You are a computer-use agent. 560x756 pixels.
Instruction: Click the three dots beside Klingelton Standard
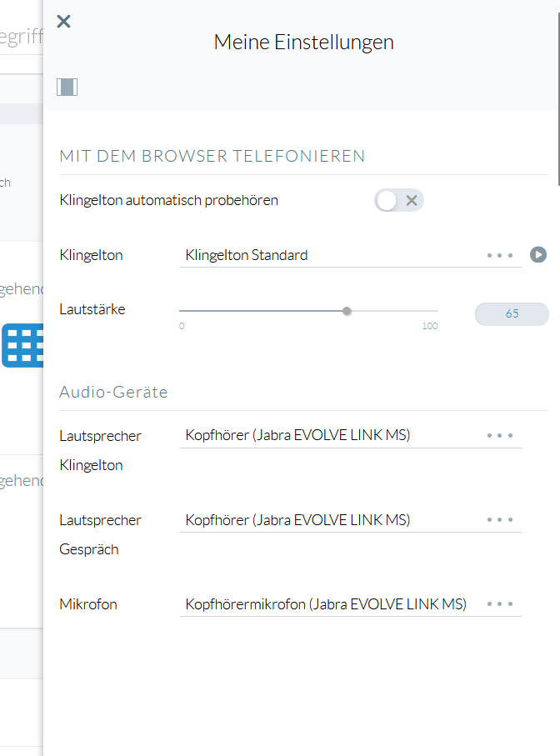click(x=500, y=255)
